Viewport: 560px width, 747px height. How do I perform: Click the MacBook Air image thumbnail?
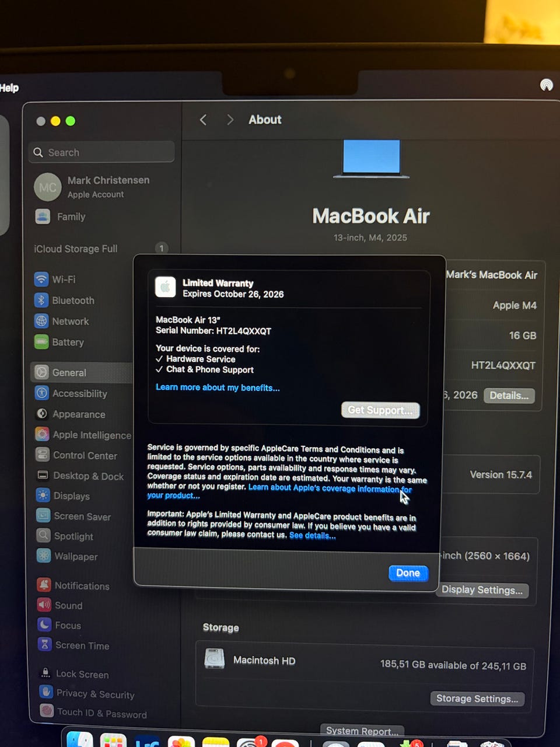coord(372,159)
